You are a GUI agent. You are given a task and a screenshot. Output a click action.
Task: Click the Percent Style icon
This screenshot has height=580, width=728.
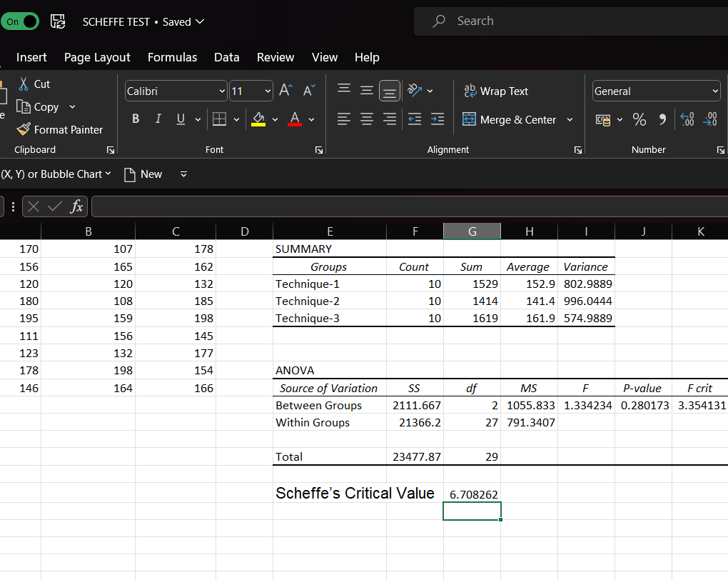pyautogui.click(x=639, y=119)
